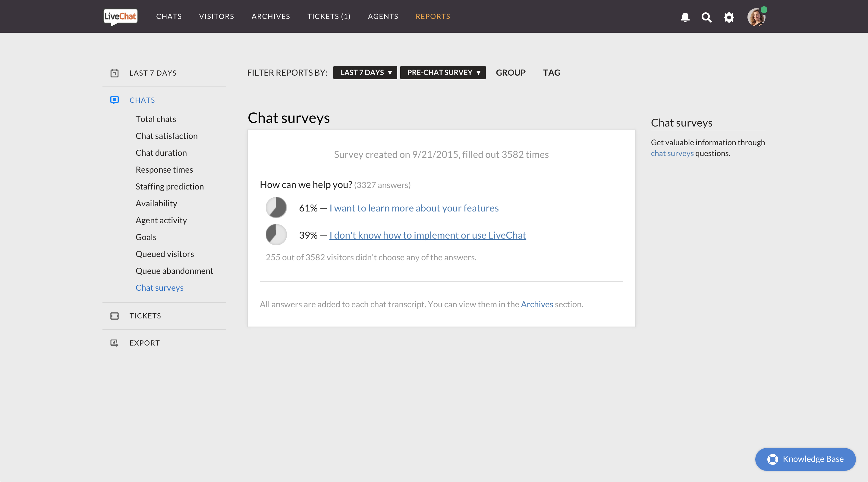Open the search icon
This screenshot has width=868, height=482.
706,17
